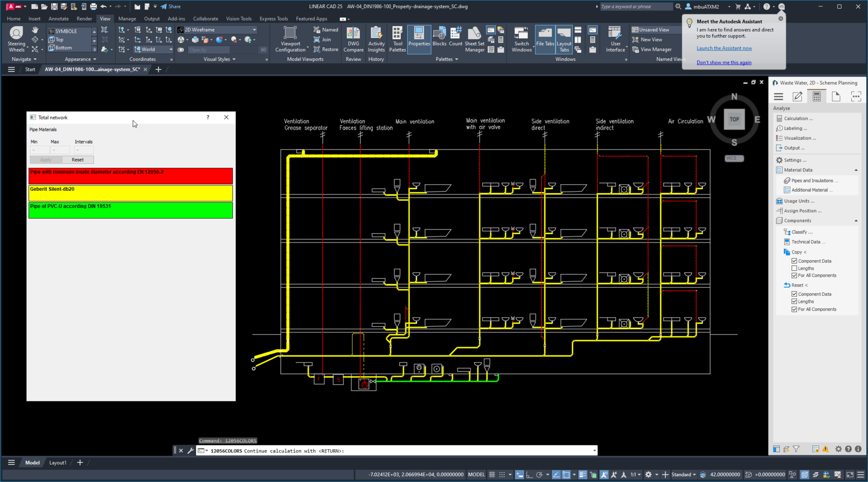Viewport: 868px width, 482px height.
Task: Select the Pan hand tool
Action: [x=35, y=30]
